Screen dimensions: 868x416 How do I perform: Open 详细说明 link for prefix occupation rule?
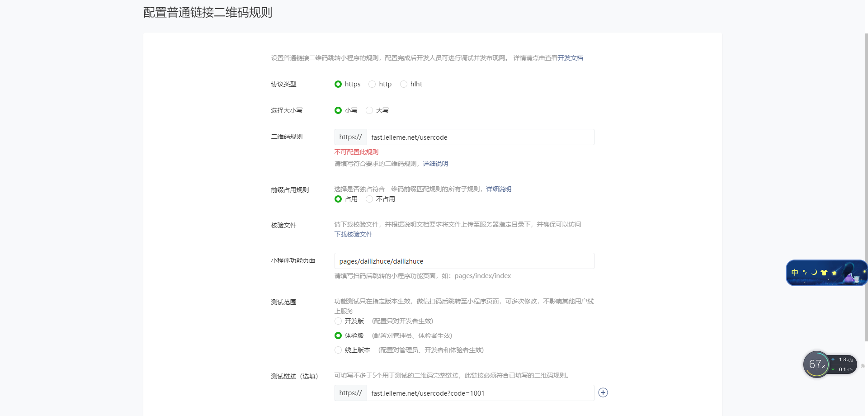coord(499,189)
